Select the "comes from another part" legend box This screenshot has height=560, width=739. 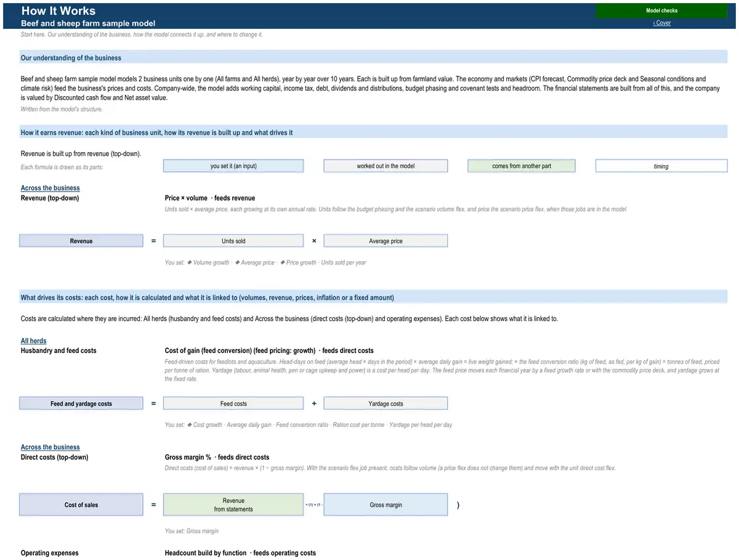[522, 166]
